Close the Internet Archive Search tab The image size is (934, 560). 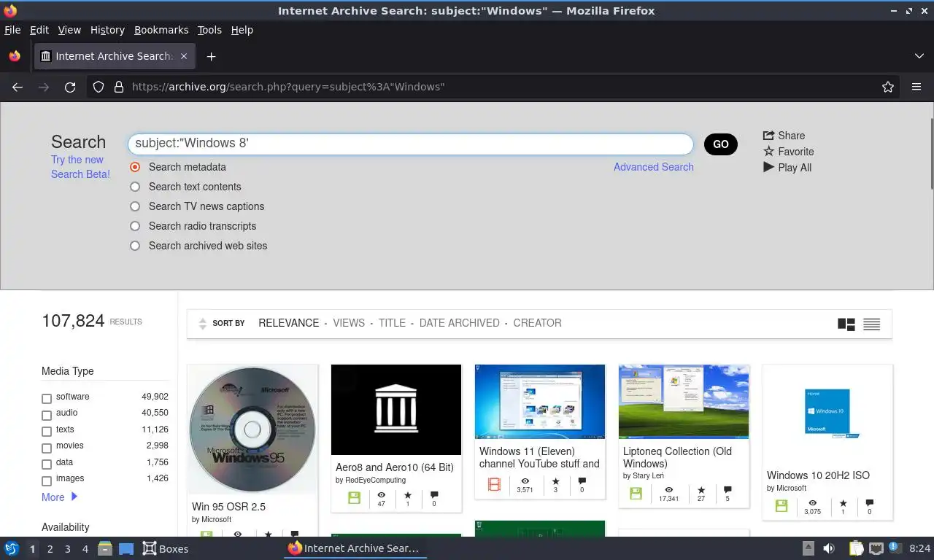(184, 56)
